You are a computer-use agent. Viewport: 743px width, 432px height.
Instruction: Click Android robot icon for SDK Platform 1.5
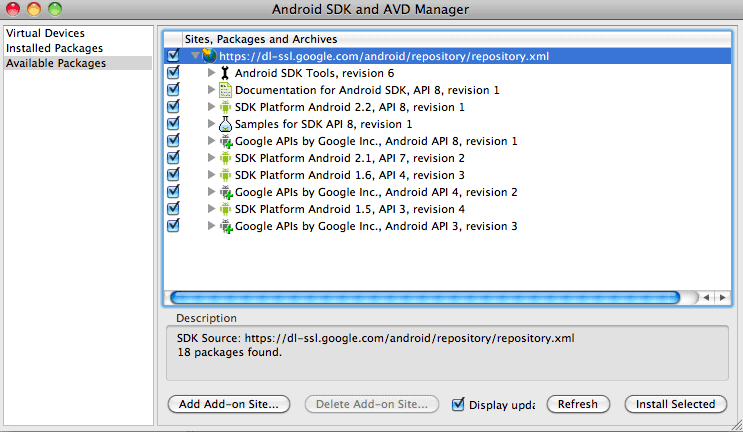[226, 209]
